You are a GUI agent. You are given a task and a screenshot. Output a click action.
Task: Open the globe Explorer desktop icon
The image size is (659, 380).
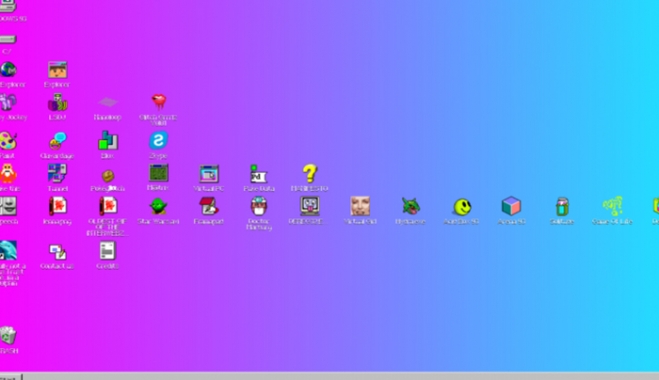[8, 70]
